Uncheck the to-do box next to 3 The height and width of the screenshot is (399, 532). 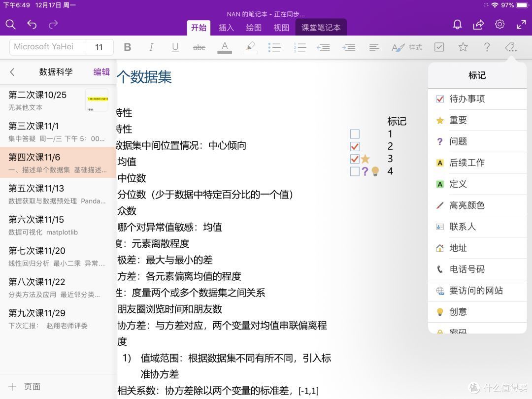tap(355, 159)
